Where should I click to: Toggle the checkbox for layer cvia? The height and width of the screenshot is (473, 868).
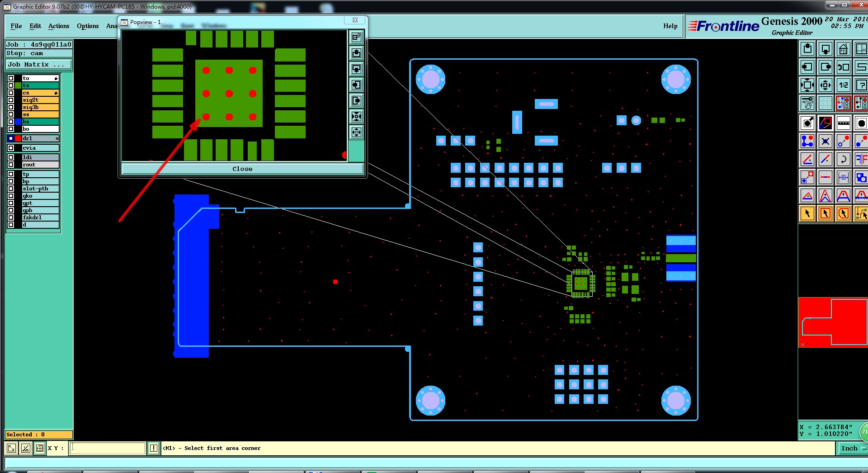coord(11,148)
